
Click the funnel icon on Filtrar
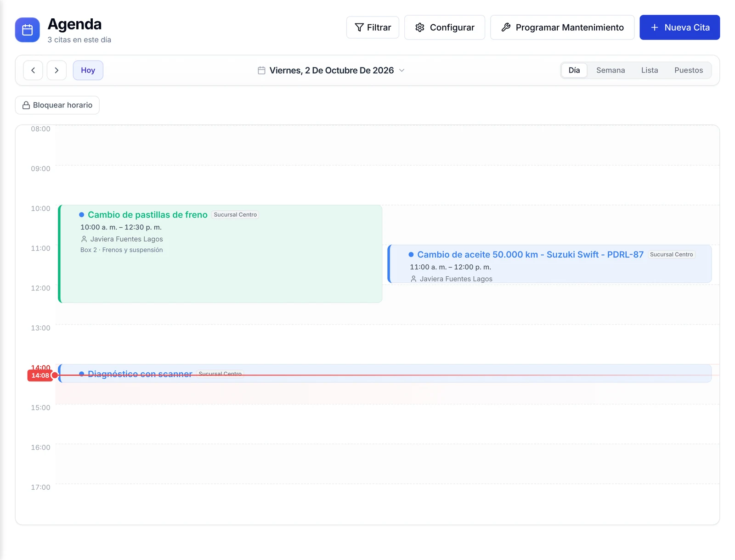[359, 28]
